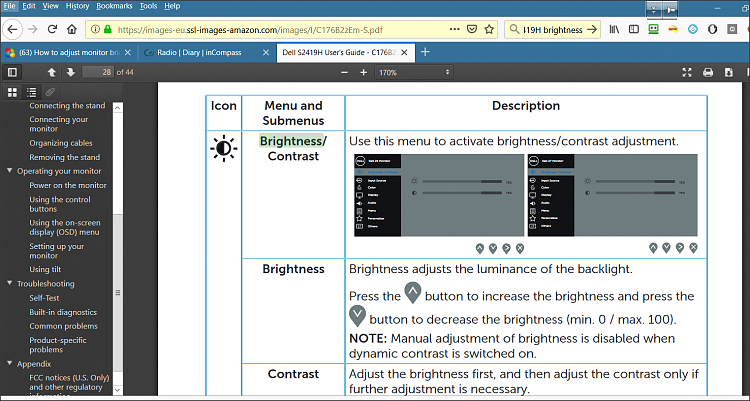
Task: Jump to Connecting the stand
Action: point(67,106)
